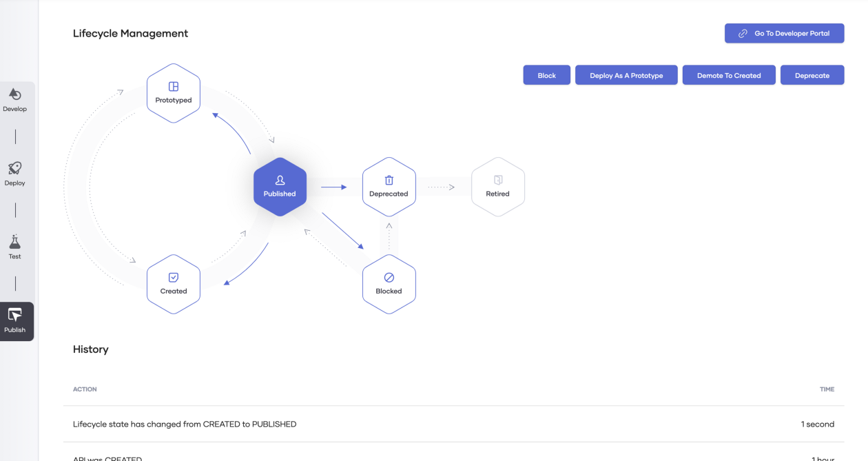Click the Lifecycle Management heading
The height and width of the screenshot is (461, 868).
coord(130,33)
